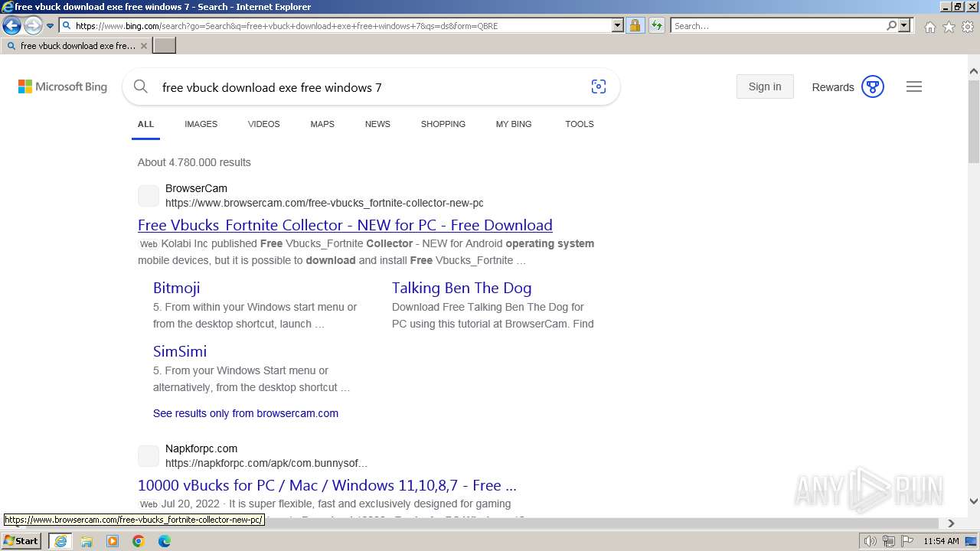Click the volume speaker tray icon
Image resolution: width=980 pixels, height=551 pixels.
[871, 541]
